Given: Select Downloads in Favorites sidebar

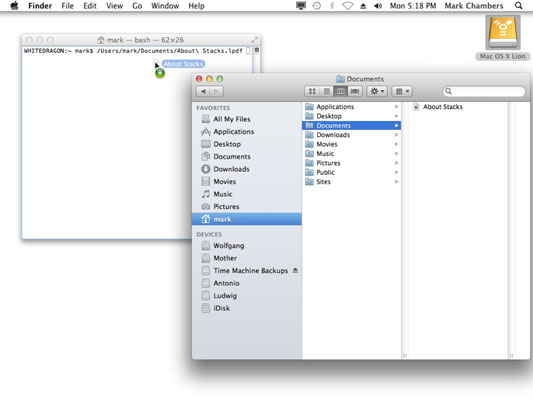Looking at the screenshot, I should [x=246, y=169].
